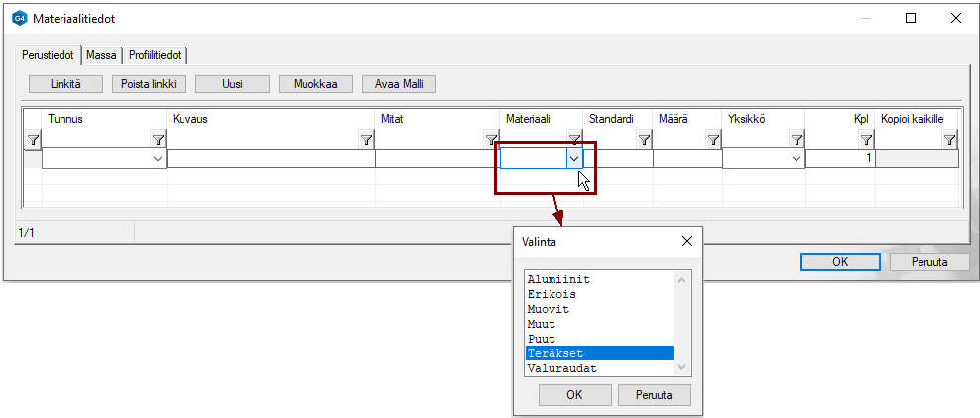The width and height of the screenshot is (980, 418).
Task: Click the filter icon in Tunnus column
Action: click(x=157, y=140)
